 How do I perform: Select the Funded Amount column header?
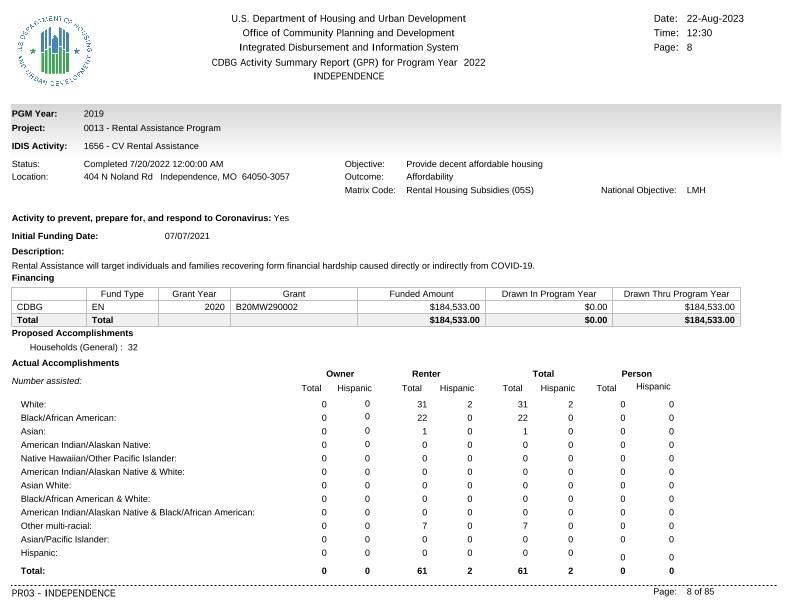[x=421, y=294]
